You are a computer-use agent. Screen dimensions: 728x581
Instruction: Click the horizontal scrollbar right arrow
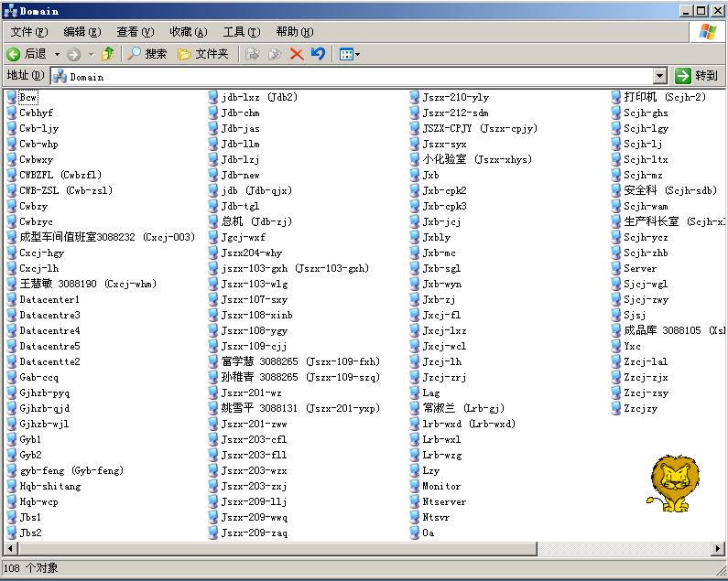tap(718, 549)
